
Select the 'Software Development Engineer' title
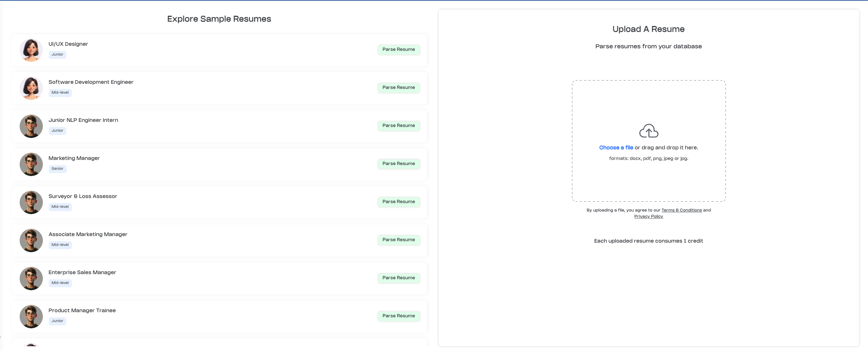(x=91, y=82)
